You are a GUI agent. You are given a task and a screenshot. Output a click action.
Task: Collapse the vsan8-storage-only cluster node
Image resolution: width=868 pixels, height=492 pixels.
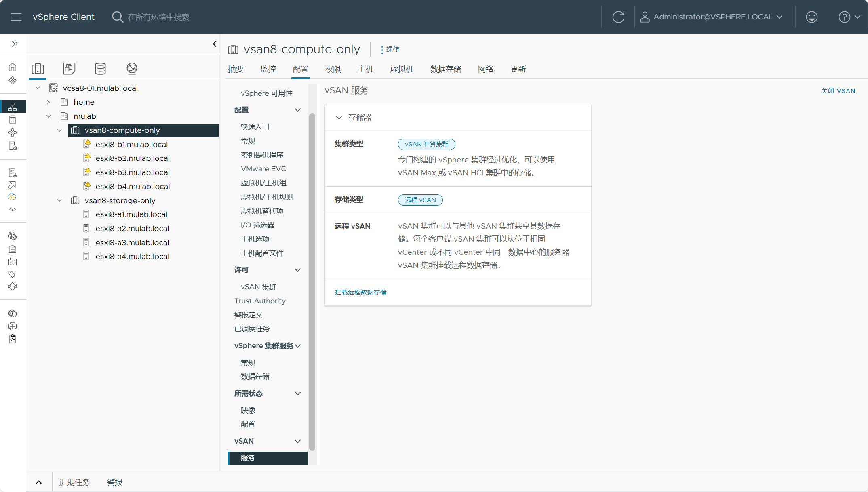pos(59,200)
